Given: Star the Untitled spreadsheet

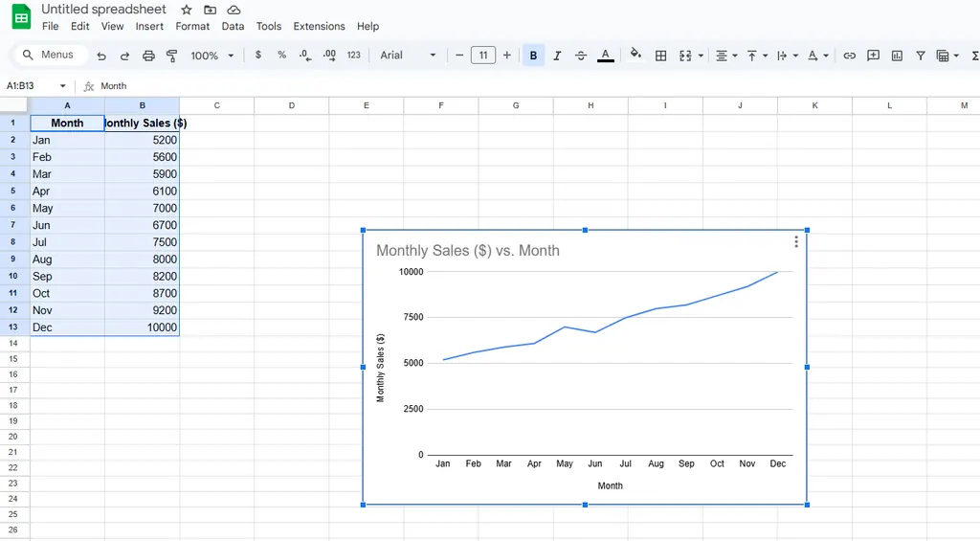Looking at the screenshot, I should (x=187, y=10).
